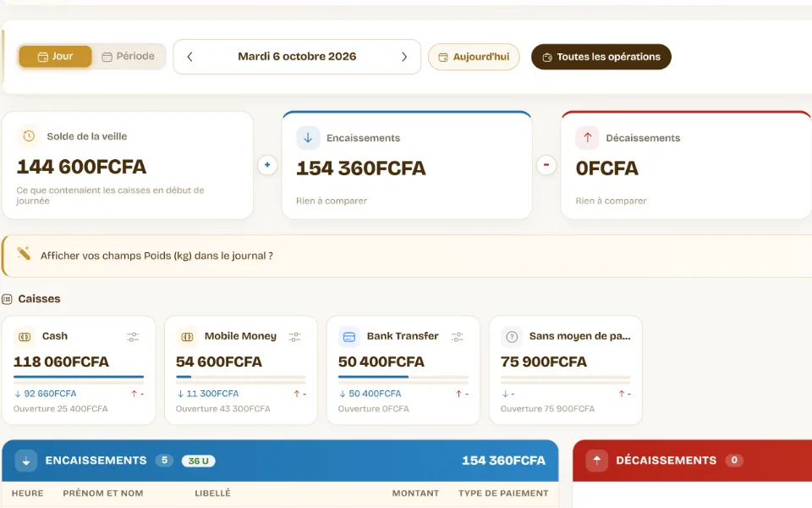The image size is (812, 508).
Task: Sort by PRÉNOM ET NOM column
Action: tap(103, 494)
